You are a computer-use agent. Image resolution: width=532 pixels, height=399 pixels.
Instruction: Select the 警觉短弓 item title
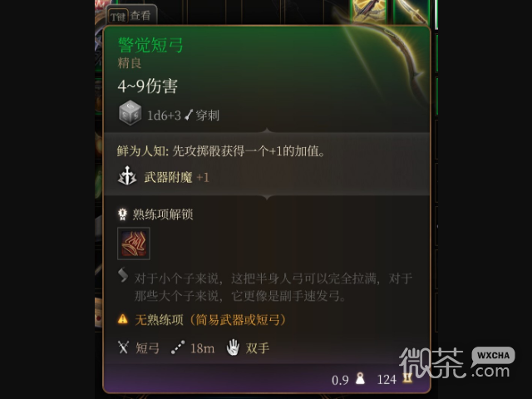(150, 45)
